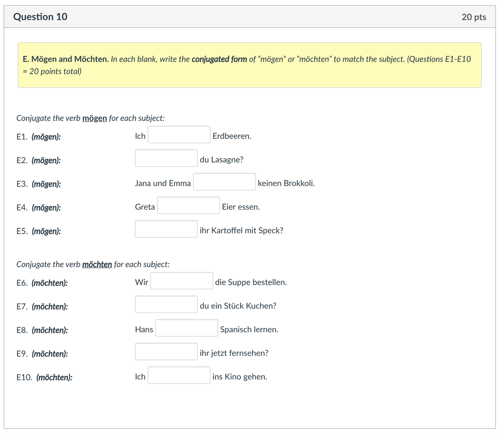Click the E2 blank before "du Lasagne?"
The image size is (504, 437).
click(166, 159)
